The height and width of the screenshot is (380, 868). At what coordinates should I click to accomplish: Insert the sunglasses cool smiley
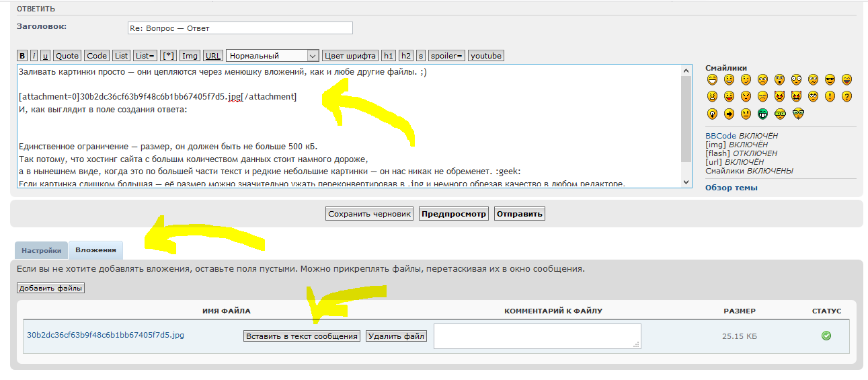coord(830,79)
